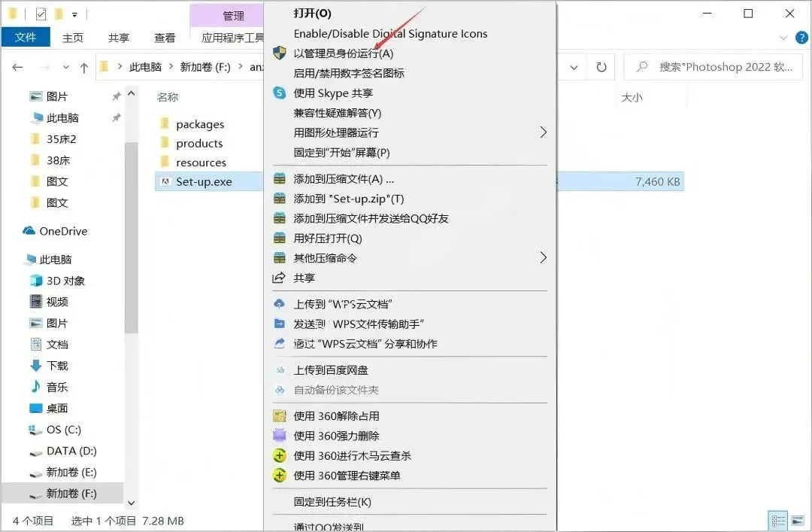
Task: Expand the 其他压缩命令 submenu arrow
Action: 543,257
